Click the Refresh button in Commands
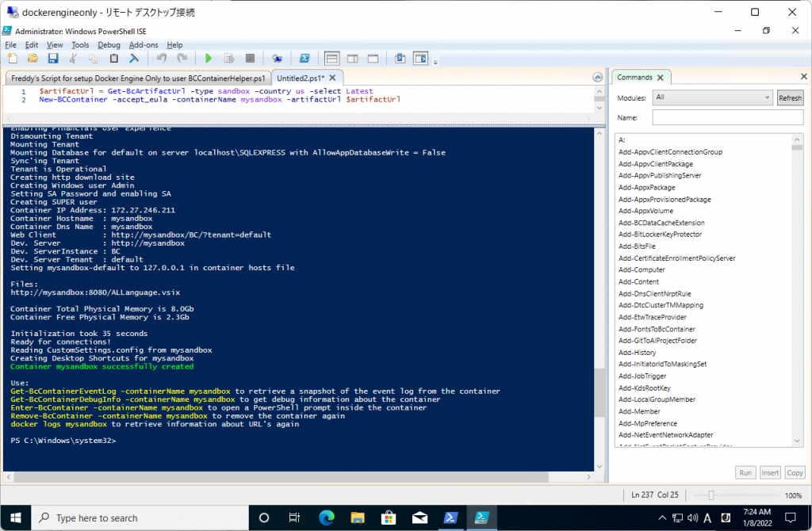 tap(790, 97)
